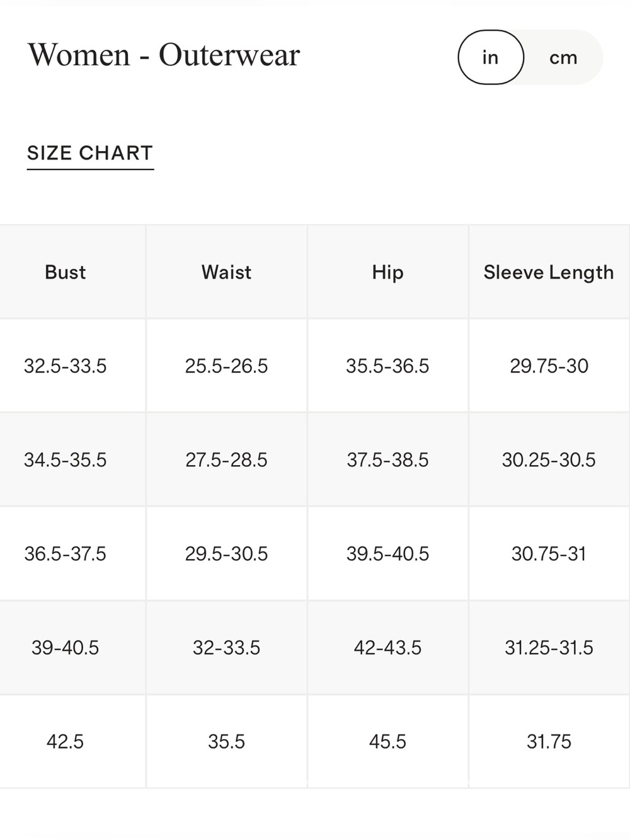630x840 pixels.
Task: Select the 27.5-28.5 waist cell
Action: (x=227, y=459)
